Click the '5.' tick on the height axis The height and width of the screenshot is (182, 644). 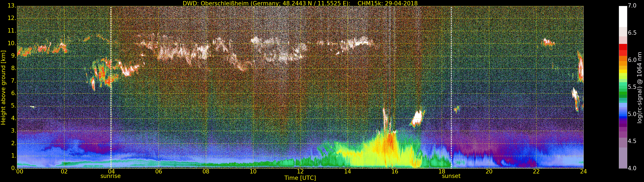(x=14, y=106)
